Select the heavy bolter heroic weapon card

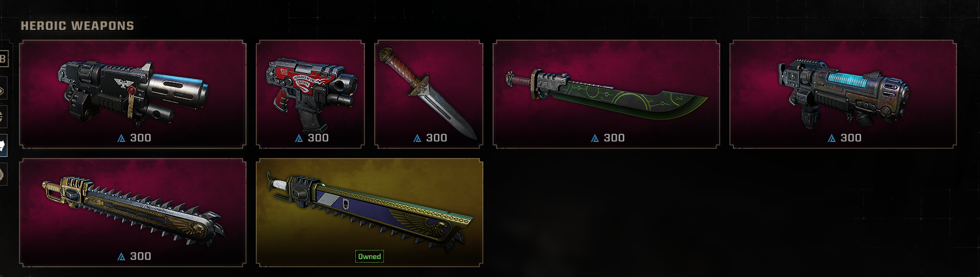tap(133, 94)
